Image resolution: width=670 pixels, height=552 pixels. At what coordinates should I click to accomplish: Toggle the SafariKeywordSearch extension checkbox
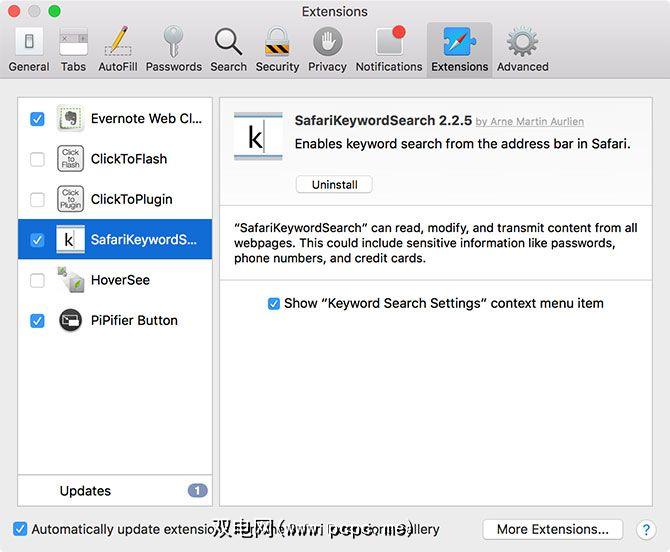pos(37,240)
